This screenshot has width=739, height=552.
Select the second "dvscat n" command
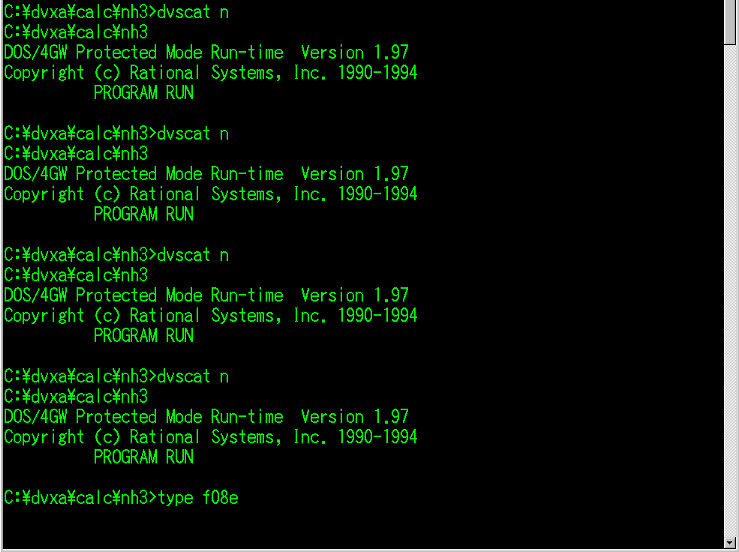tap(193, 133)
